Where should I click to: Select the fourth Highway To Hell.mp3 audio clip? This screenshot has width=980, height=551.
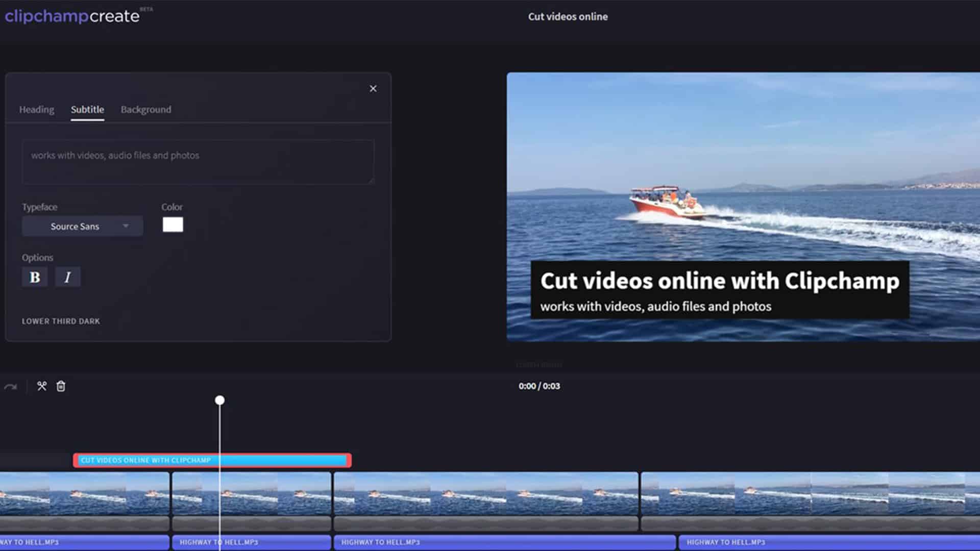[829, 542]
